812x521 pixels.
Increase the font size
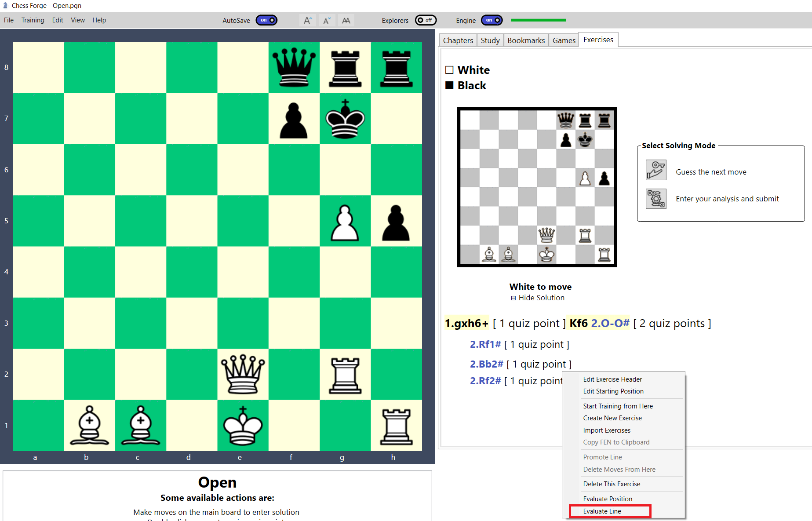[x=307, y=20]
